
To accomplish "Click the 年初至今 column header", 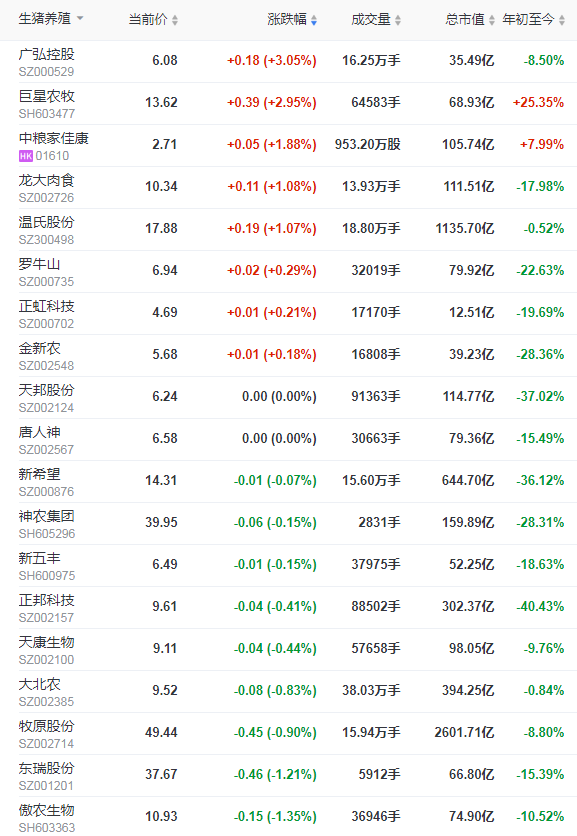I will click(x=528, y=19).
